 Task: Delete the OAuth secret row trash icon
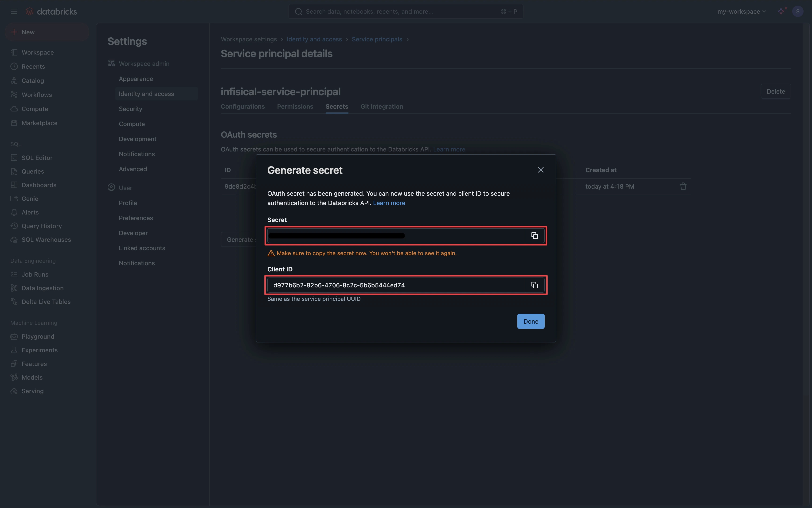click(x=683, y=187)
